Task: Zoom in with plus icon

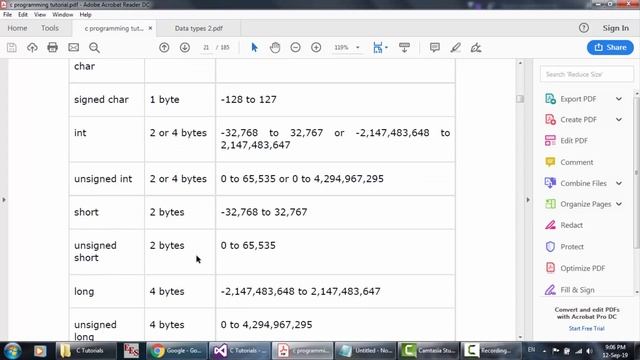Action: tap(316, 47)
